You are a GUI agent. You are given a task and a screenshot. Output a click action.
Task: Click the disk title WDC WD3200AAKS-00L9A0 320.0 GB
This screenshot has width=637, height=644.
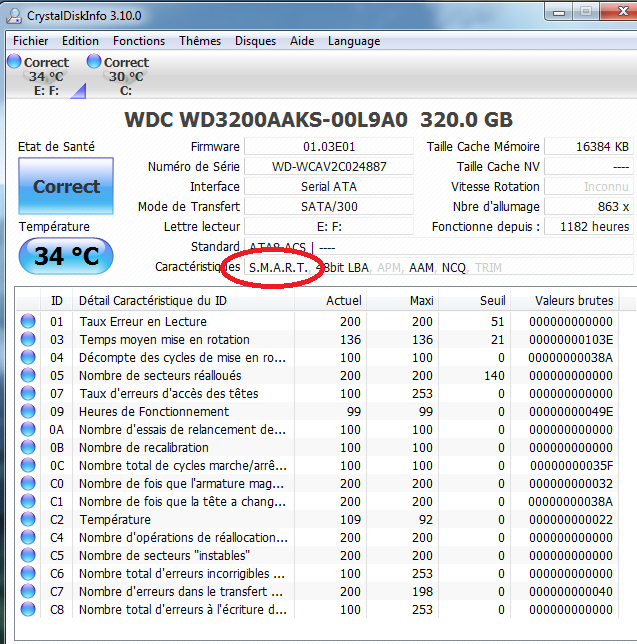(x=319, y=120)
